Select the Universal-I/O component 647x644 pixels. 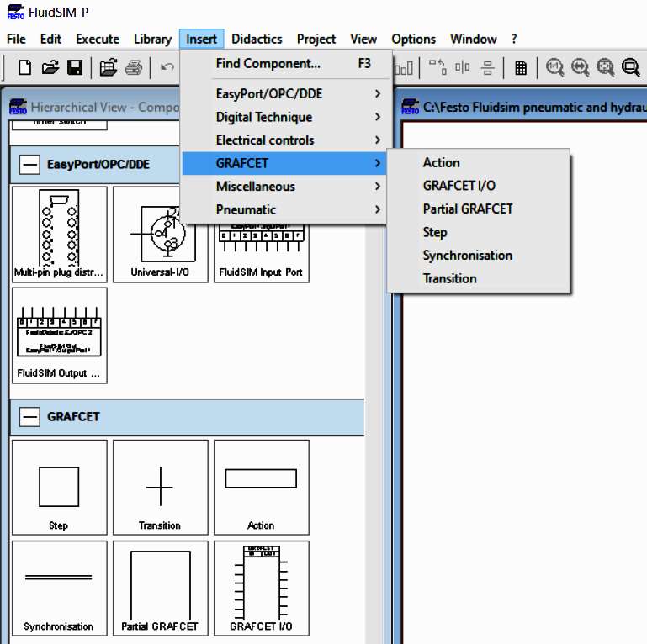coord(160,235)
